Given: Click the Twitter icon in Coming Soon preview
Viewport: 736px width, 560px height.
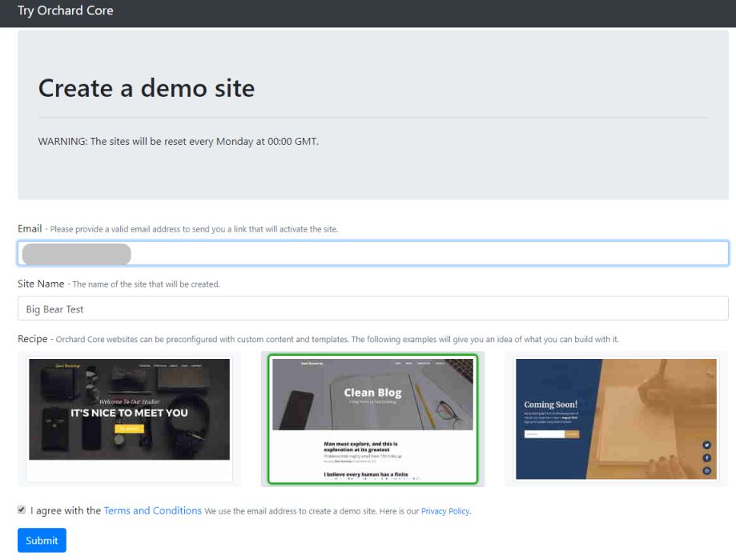Looking at the screenshot, I should 706,445.
